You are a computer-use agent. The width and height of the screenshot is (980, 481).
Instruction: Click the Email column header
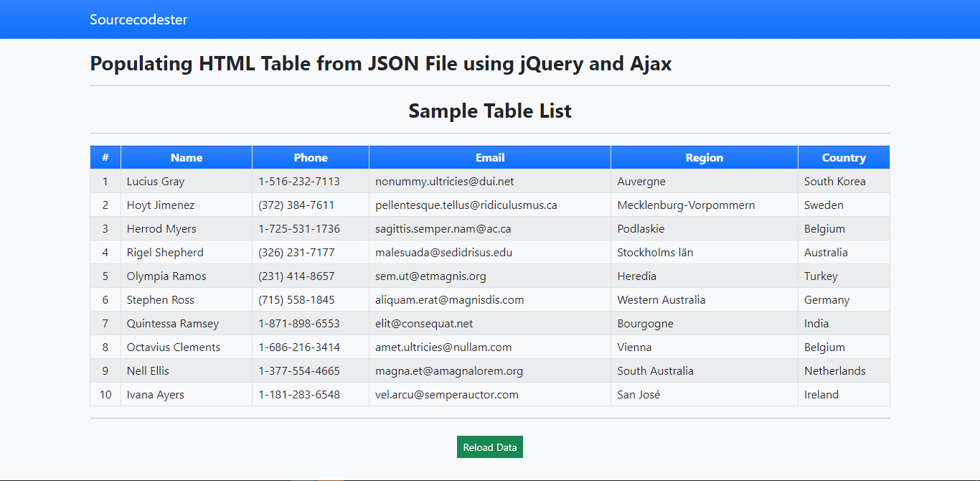[x=490, y=157]
